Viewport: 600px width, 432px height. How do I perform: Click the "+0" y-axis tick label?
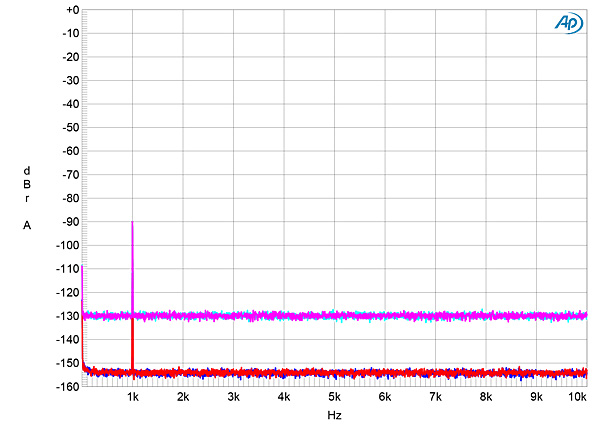(x=70, y=10)
